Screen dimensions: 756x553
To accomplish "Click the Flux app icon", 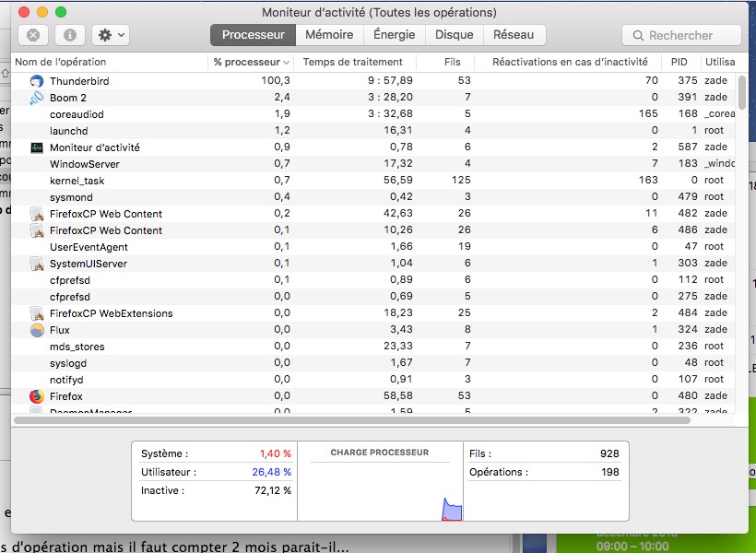I will [37, 330].
